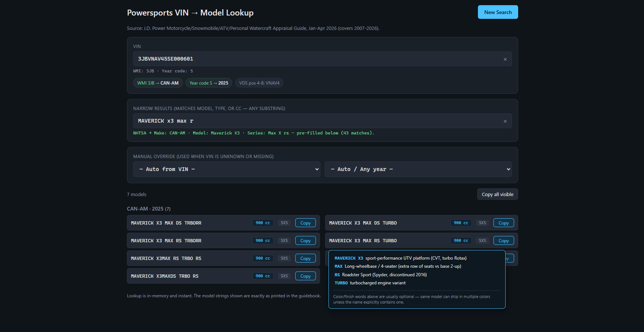Image resolution: width=644 pixels, height=332 pixels.
Task: Click TURBO term in the tooltip
Action: (x=341, y=283)
